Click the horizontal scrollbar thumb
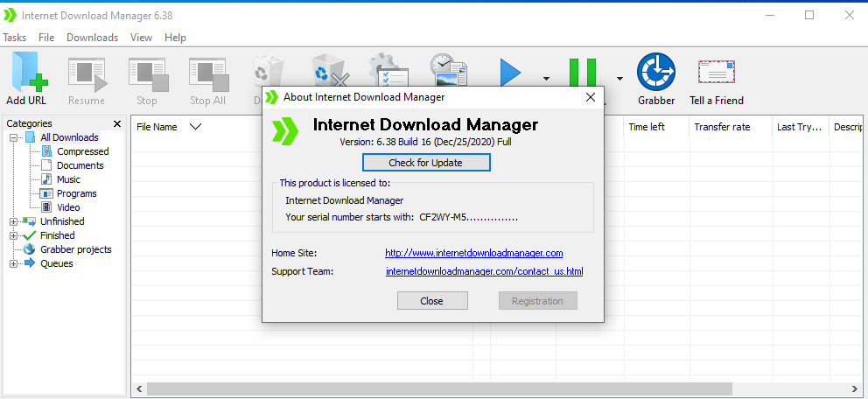The image size is (868, 399). pyautogui.click(x=439, y=389)
